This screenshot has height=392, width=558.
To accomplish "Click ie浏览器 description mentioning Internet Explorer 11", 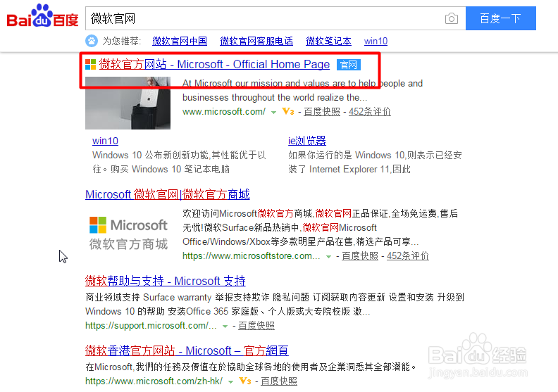I will pos(375,162).
